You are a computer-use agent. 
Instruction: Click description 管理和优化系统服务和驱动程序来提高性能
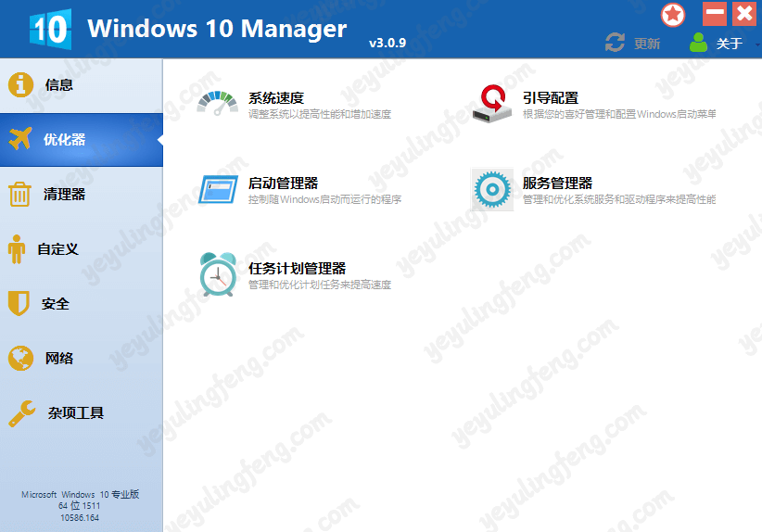tap(619, 199)
